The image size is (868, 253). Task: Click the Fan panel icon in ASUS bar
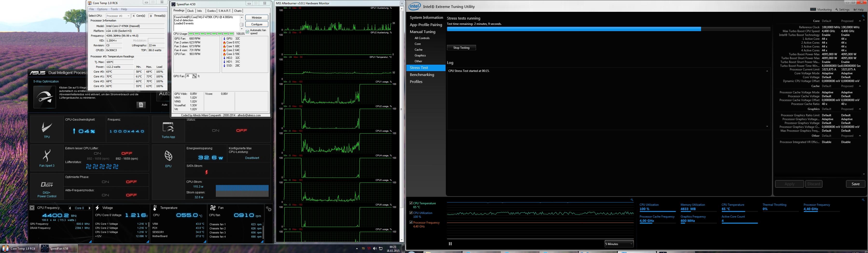(x=213, y=208)
